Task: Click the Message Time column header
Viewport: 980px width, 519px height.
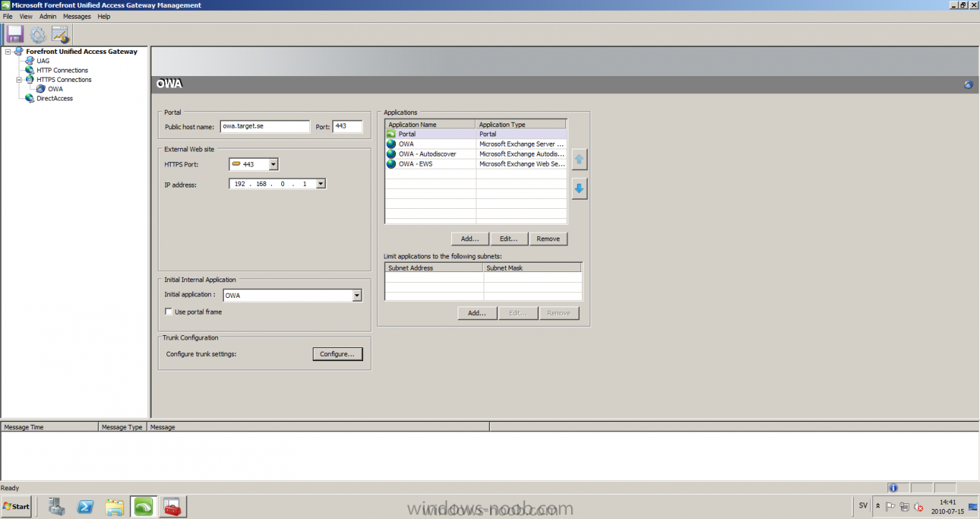Action: 50,427
